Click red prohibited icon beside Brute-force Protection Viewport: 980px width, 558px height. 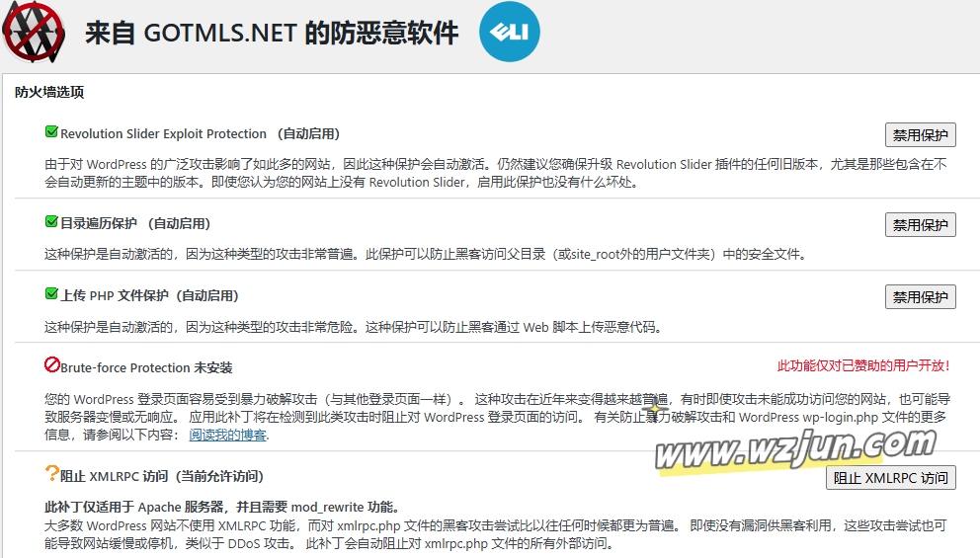52,364
